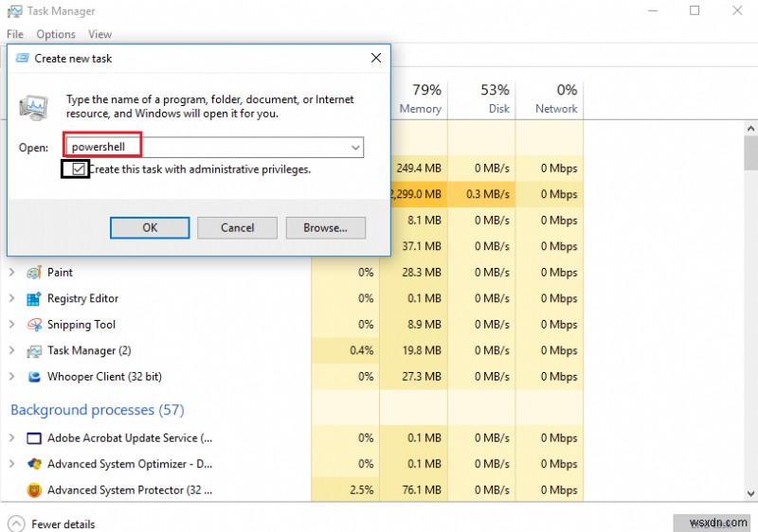Click the Paint app icon
Viewport: 758px width, 532px height.
pyautogui.click(x=34, y=273)
